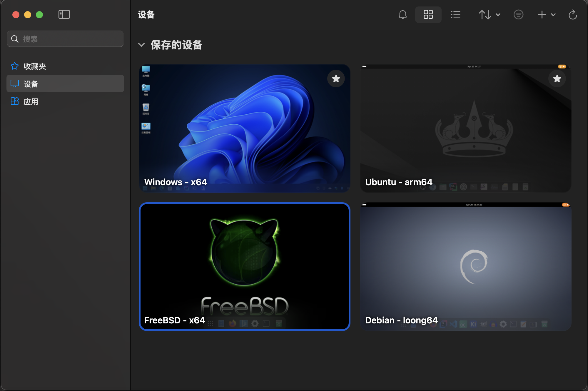Open the Windows - x64 device thumbnail
Viewport: 588px width, 391px height.
click(245, 128)
